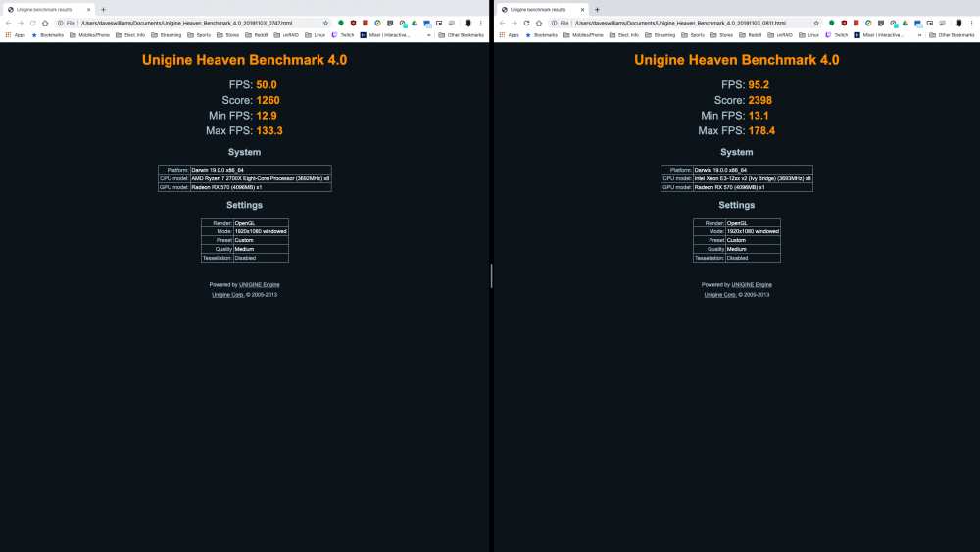The image size is (980, 552).
Task: Open green Hangouts extension in the 0811.html window
Action: coord(831,24)
